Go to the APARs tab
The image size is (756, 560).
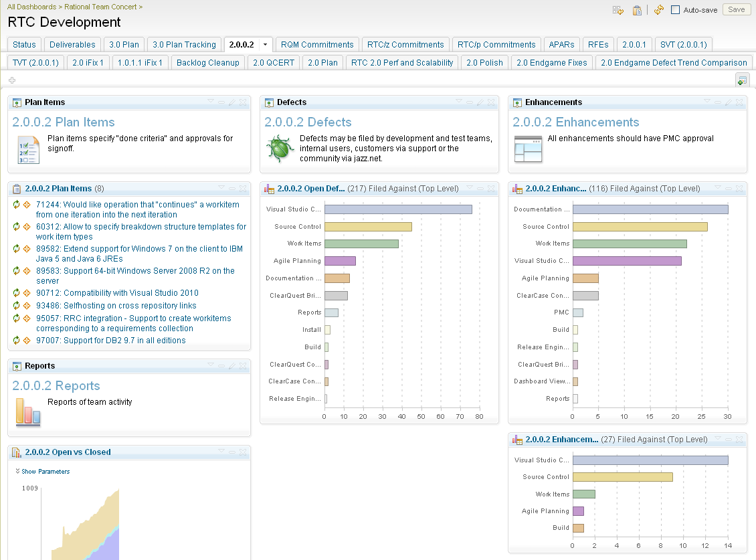click(562, 44)
